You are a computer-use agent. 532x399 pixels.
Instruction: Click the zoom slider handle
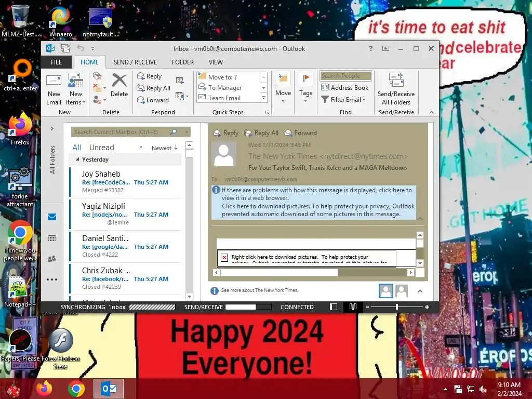click(x=396, y=307)
